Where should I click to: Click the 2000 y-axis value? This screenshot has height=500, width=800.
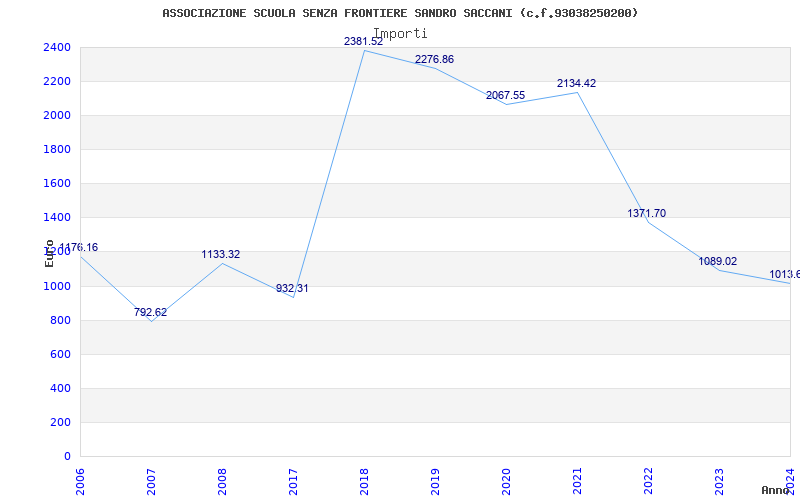click(57, 116)
